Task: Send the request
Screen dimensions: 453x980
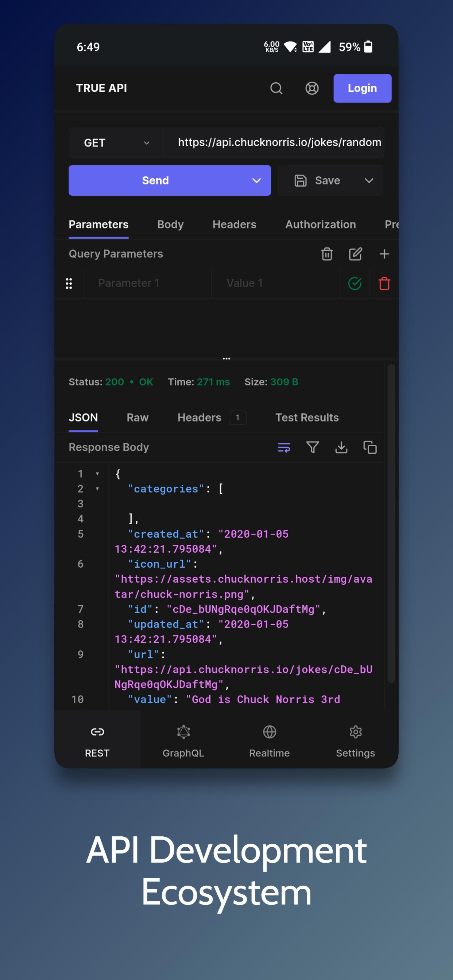Action: tap(155, 180)
